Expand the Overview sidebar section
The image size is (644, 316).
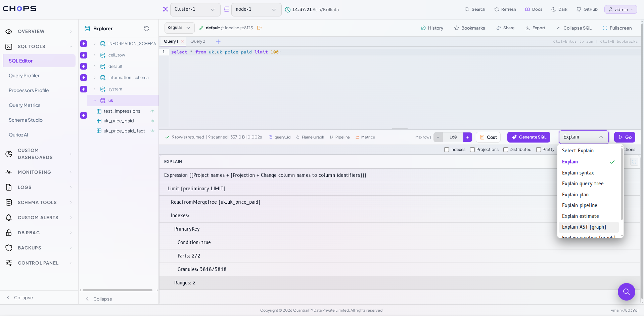(39, 31)
